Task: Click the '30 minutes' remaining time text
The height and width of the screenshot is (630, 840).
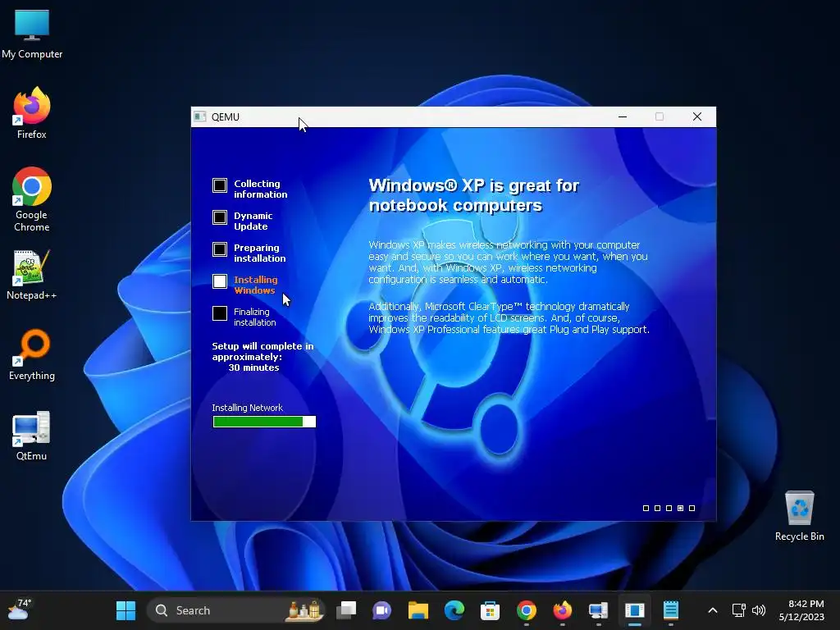Action: click(x=254, y=367)
